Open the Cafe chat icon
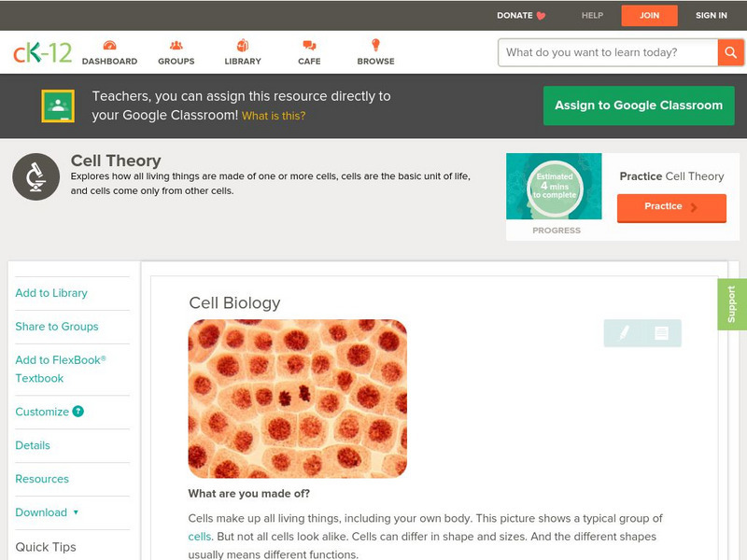Screen dimensions: 747x560 click(309, 47)
